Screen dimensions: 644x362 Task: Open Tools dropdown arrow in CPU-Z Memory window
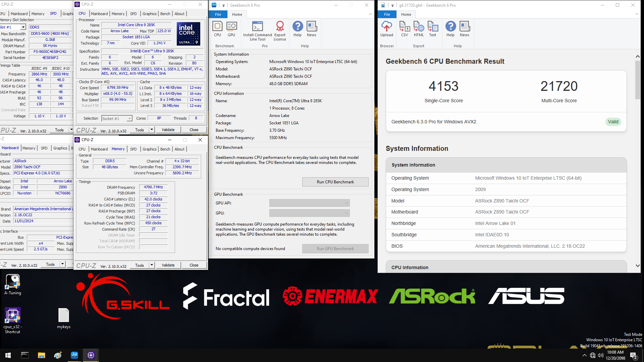pyautogui.click(x=152, y=265)
